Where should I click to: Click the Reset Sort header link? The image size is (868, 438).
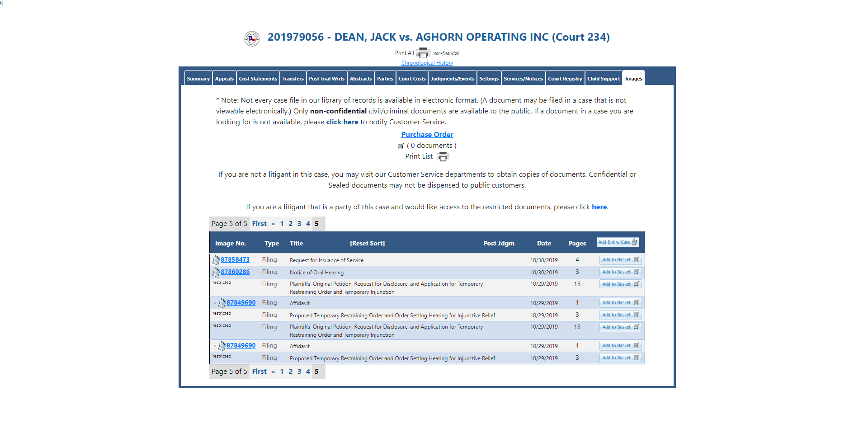368,244
